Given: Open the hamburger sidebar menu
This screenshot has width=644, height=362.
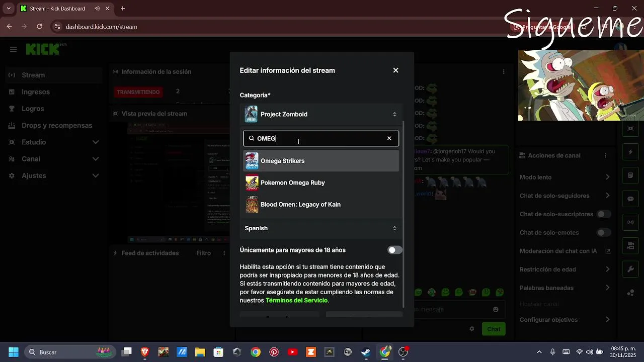Looking at the screenshot, I should pyautogui.click(x=14, y=49).
